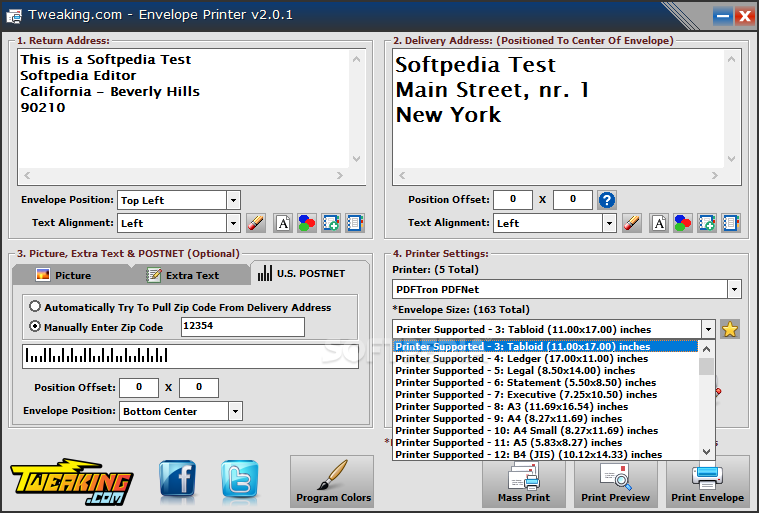759x513 pixels.
Task: Collapse the Envelope Size dropdown arrow
Action: pyautogui.click(x=708, y=330)
